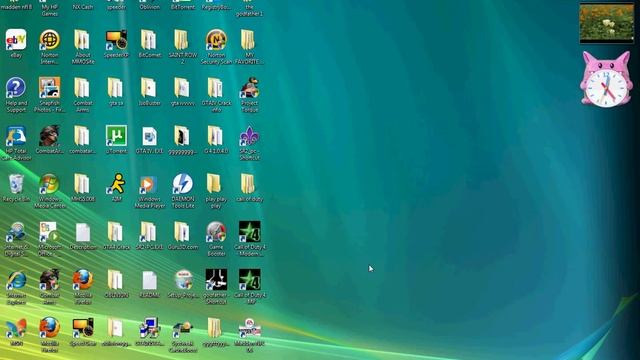Launch Snapfish Photos shortcut
This screenshot has width=640, height=360.
49,88
